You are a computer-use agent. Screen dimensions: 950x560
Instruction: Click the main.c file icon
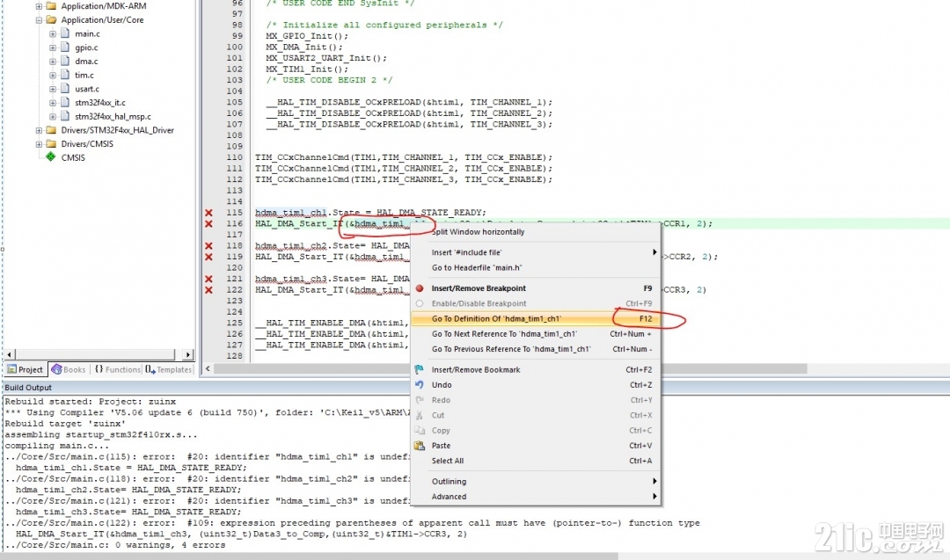pyautogui.click(x=65, y=33)
